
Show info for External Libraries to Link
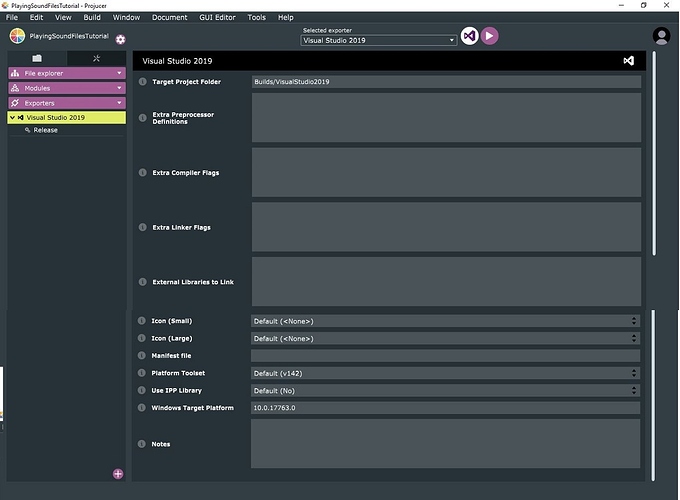142,282
